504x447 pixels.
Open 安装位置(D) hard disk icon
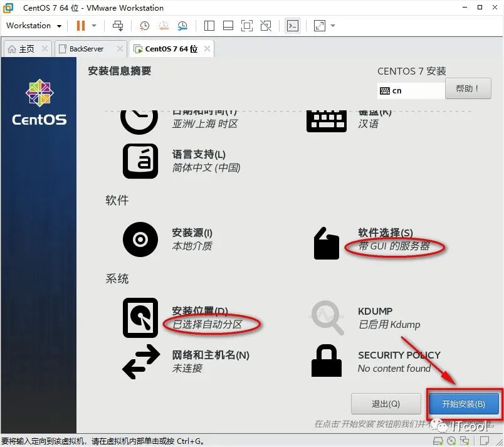tap(140, 318)
